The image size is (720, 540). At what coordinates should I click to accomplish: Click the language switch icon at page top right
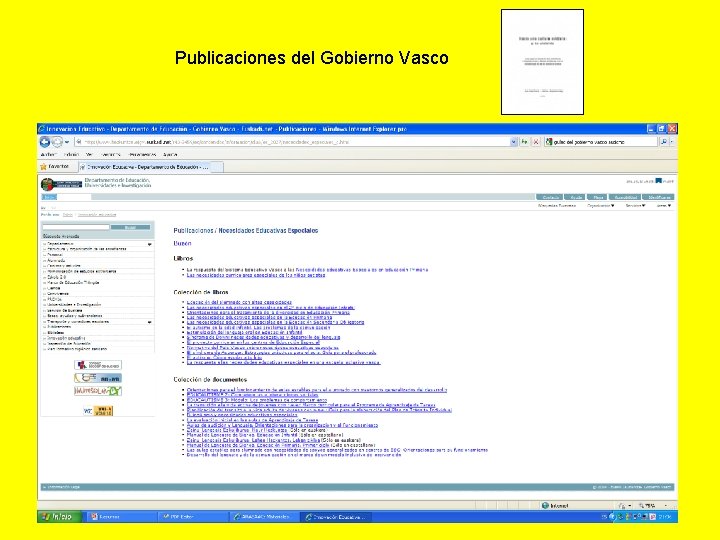[658, 181]
